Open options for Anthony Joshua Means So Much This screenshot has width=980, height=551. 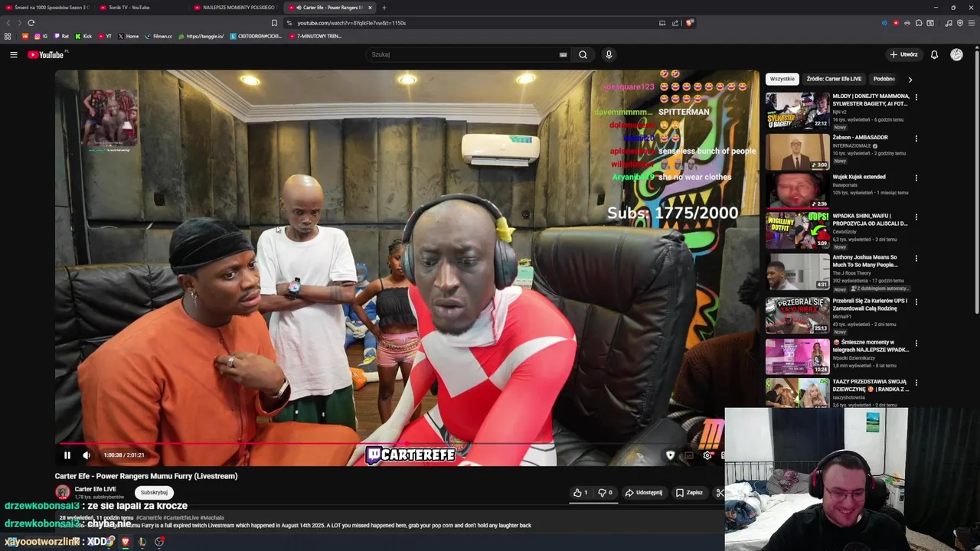(x=916, y=259)
